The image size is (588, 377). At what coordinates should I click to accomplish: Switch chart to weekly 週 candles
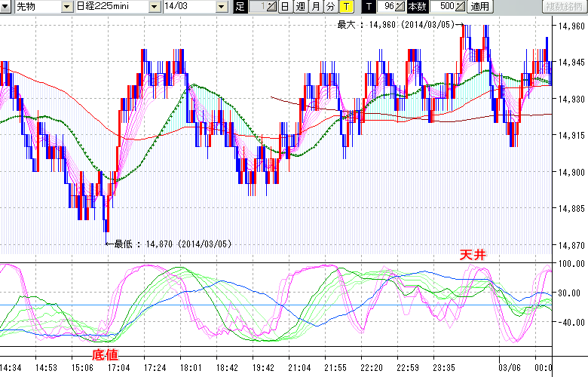[x=300, y=7]
